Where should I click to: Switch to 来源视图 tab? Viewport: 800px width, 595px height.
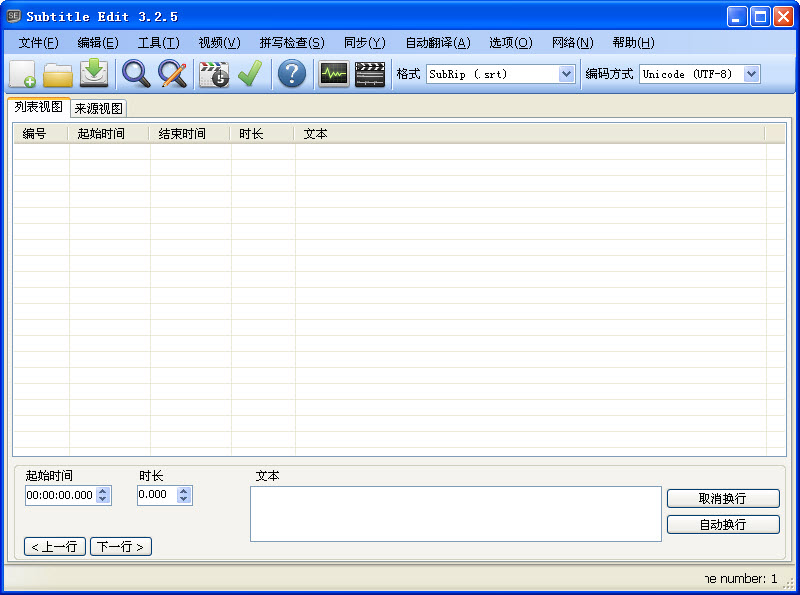tap(98, 108)
